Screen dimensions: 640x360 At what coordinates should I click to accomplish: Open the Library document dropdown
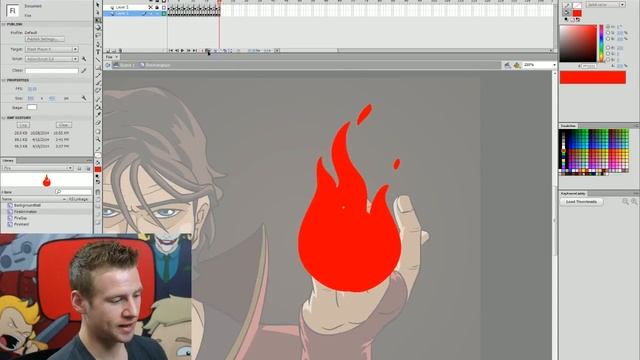(x=38, y=168)
